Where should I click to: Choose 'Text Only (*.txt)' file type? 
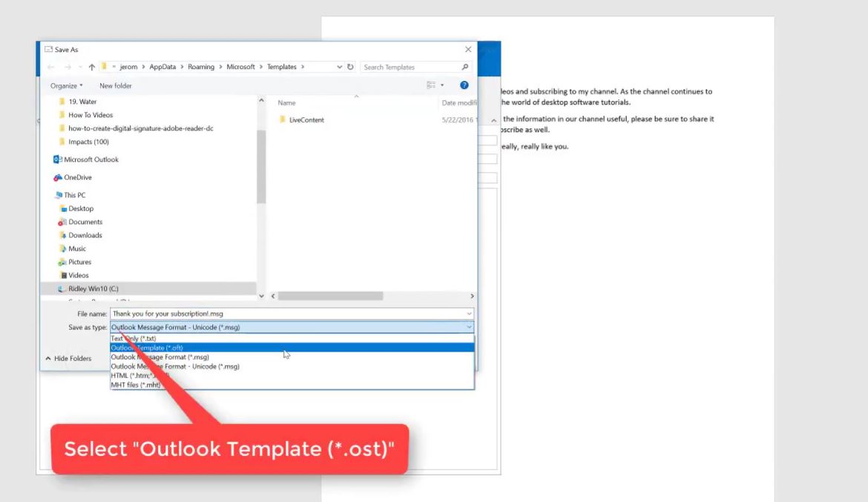pos(292,338)
